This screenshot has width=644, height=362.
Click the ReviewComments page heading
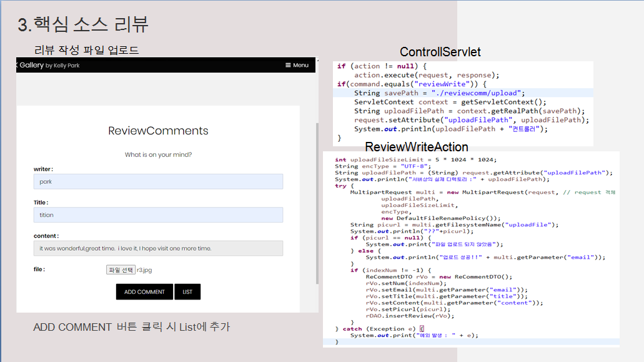[x=159, y=131]
